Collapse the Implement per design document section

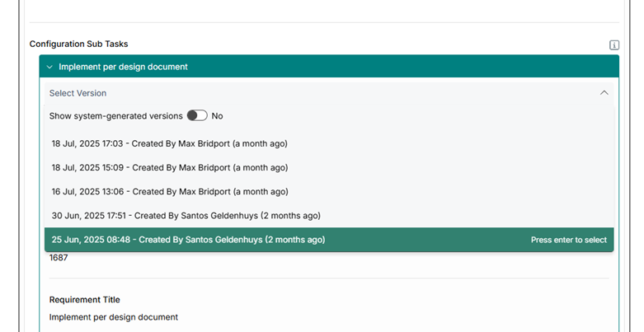[x=329, y=67]
